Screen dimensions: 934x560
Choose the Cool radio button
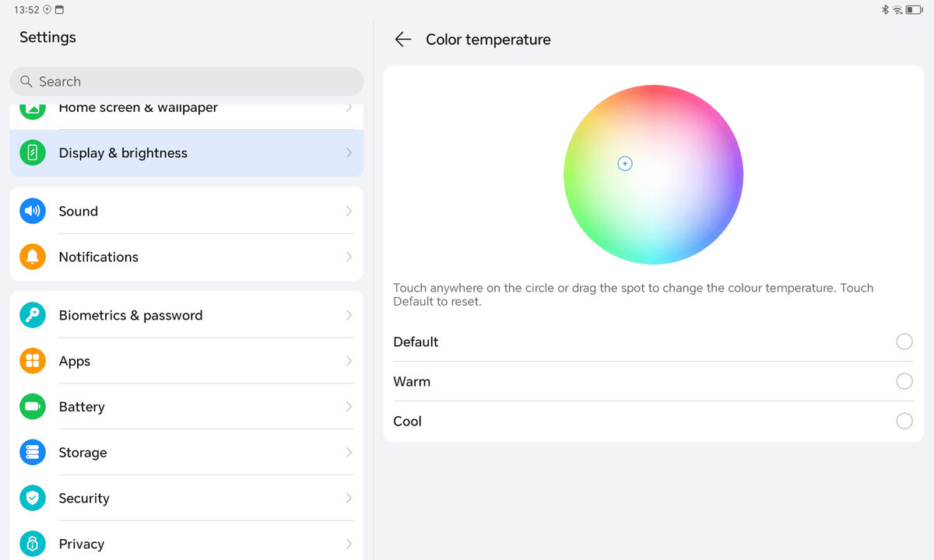tap(904, 422)
